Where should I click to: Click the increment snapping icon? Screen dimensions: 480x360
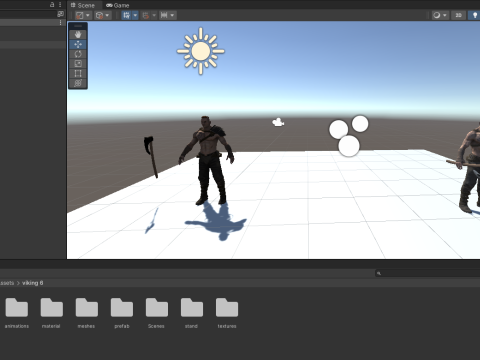(x=164, y=15)
